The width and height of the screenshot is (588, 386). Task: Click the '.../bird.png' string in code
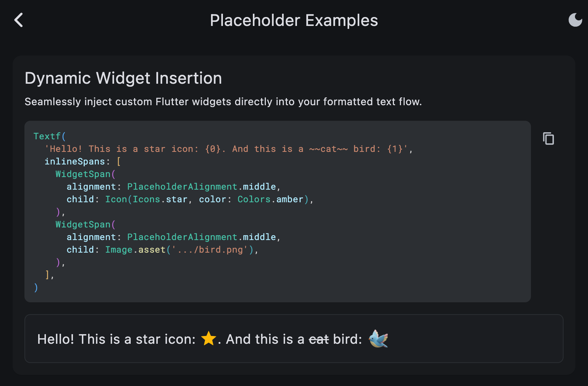(210, 250)
